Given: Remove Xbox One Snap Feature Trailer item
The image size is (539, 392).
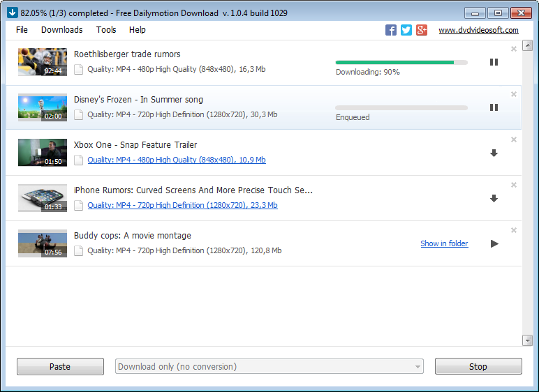Looking at the screenshot, I should pos(514,140).
